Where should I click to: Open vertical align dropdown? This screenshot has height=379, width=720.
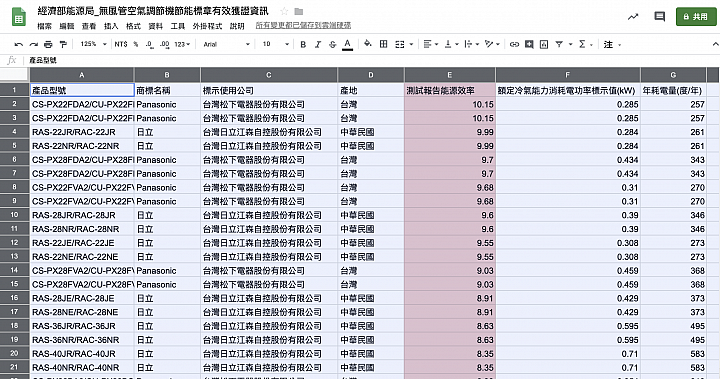pyautogui.click(x=451, y=45)
